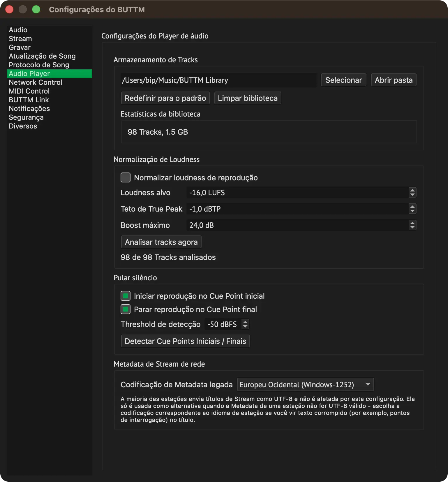Open Segurança settings
The image size is (448, 482).
tap(49, 117)
